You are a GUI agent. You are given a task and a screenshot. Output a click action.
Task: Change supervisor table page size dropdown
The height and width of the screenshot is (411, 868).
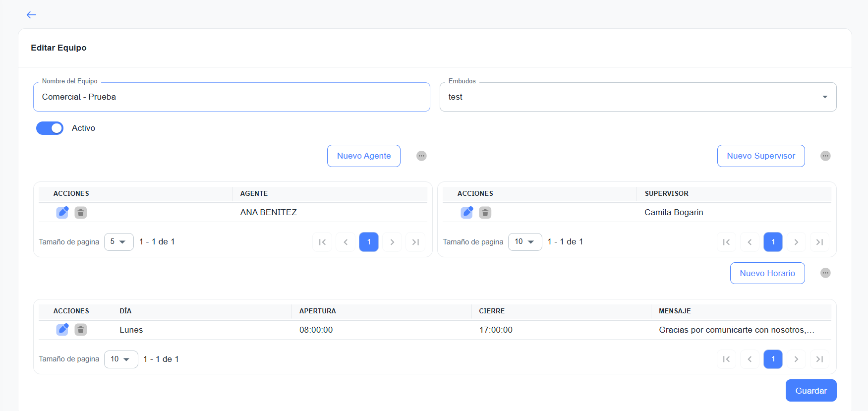coord(524,242)
